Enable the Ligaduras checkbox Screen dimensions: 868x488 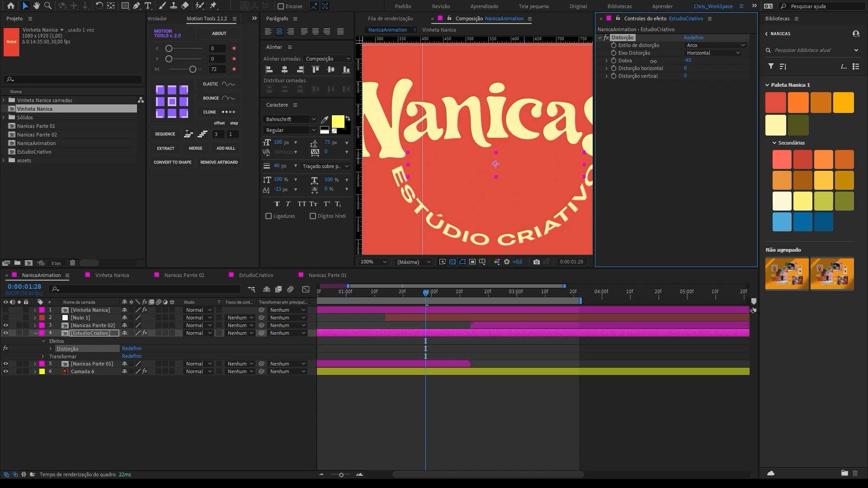(269, 216)
